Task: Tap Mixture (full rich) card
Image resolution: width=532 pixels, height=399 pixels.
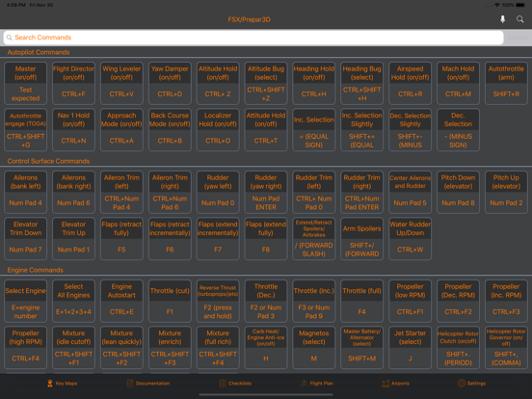Action: (x=218, y=348)
